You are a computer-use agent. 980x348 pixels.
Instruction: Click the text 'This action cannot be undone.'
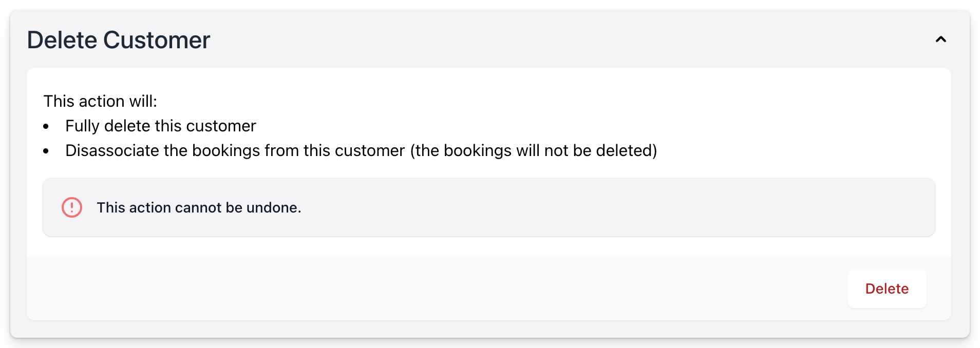click(199, 207)
